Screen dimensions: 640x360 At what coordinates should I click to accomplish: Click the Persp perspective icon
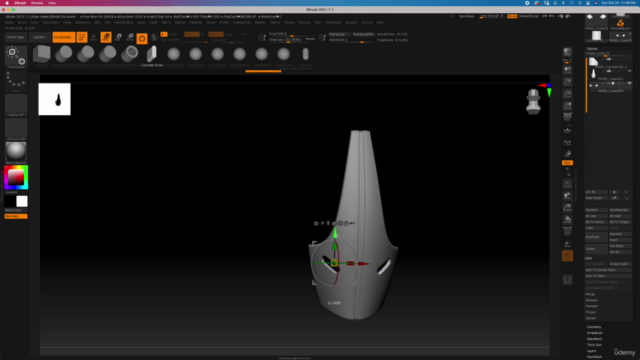pyautogui.click(x=567, y=118)
